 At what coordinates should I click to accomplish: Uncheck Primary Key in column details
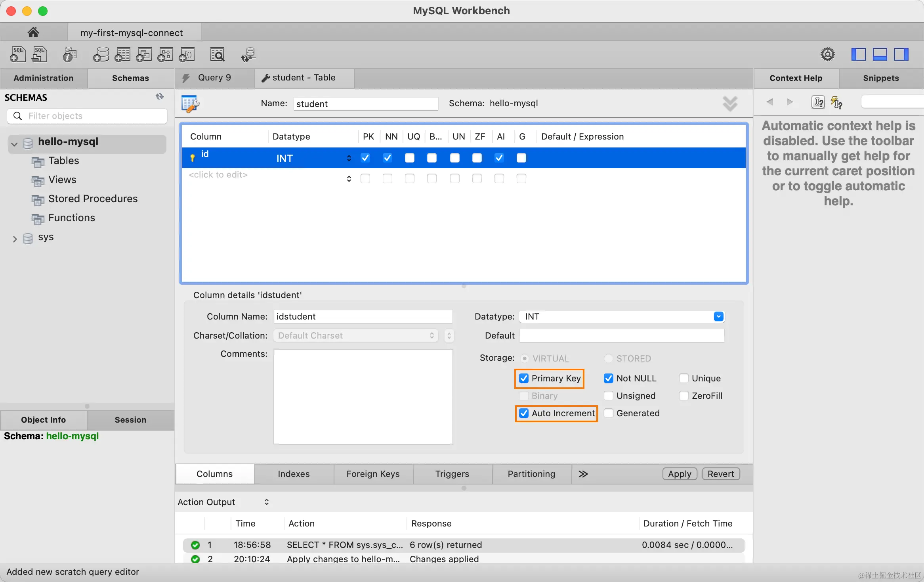tap(524, 378)
